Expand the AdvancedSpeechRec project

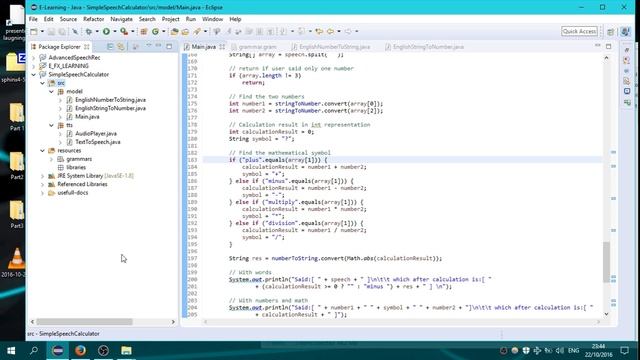33,58
